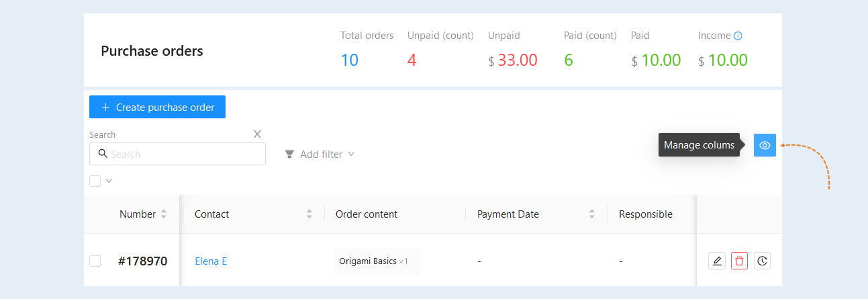The width and height of the screenshot is (868, 299).
Task: Tick the checkbox for order #178970
Action: [95, 261]
